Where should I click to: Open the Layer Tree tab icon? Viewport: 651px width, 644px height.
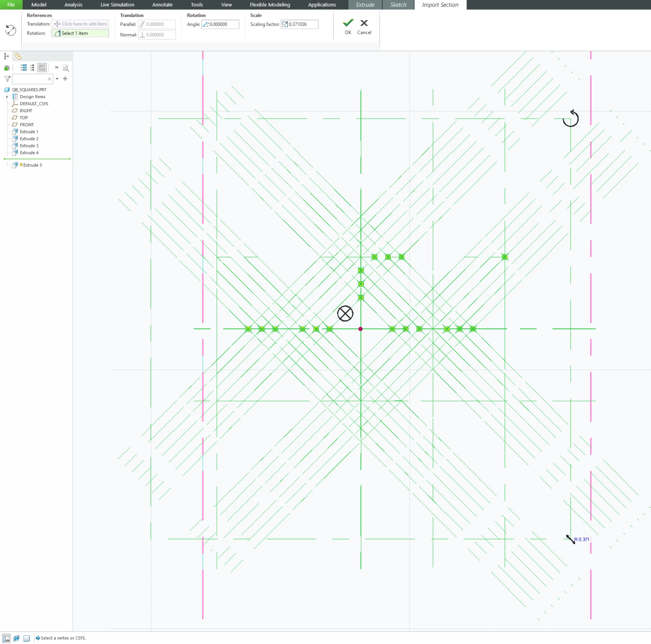pyautogui.click(x=18, y=56)
